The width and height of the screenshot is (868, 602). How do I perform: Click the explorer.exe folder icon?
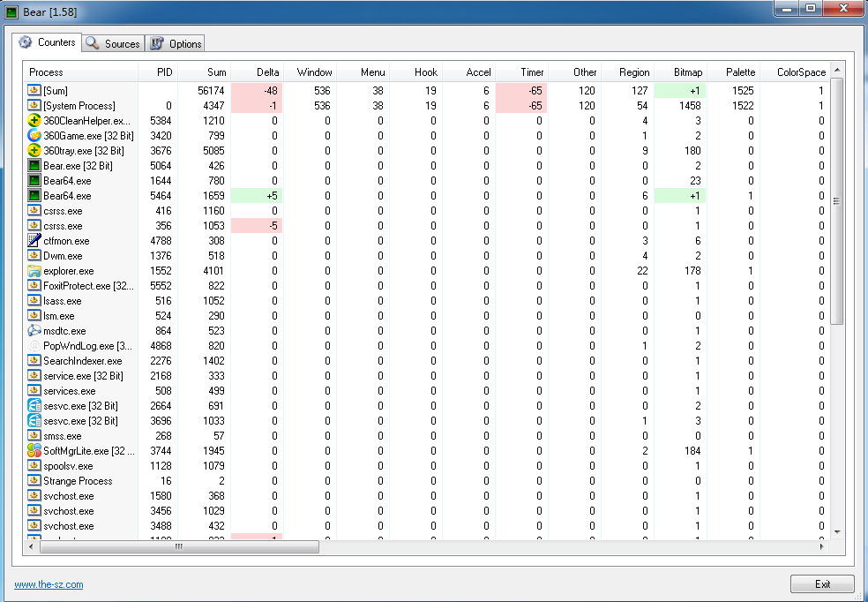34,271
